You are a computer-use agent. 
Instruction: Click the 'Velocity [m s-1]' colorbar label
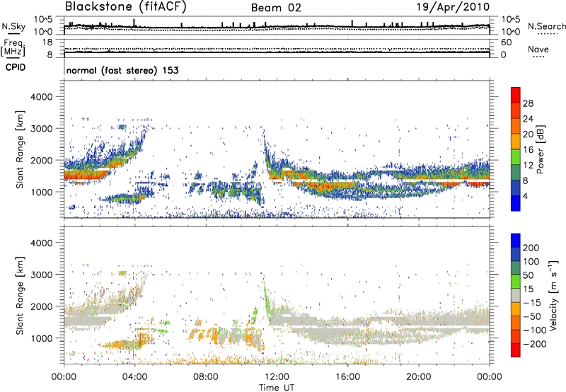pos(553,295)
